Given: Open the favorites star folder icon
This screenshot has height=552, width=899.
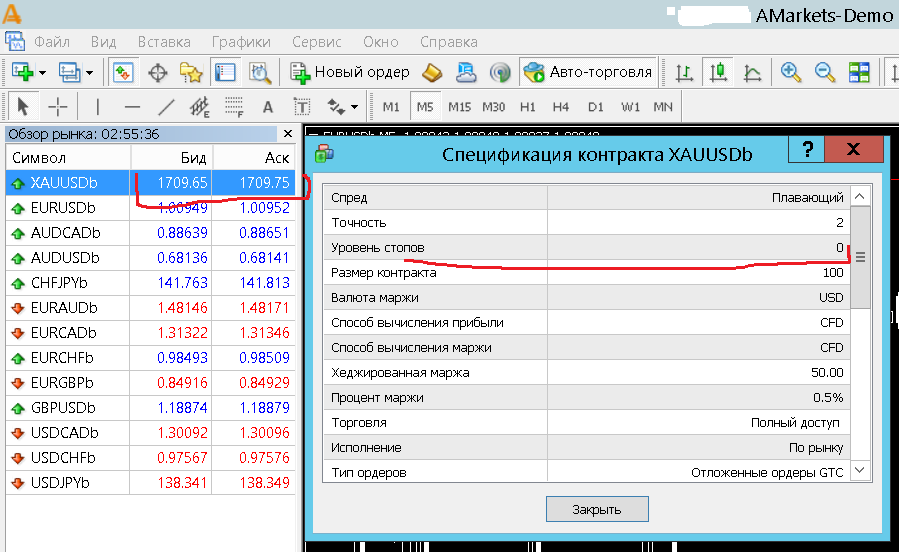Looking at the screenshot, I should tap(191, 72).
